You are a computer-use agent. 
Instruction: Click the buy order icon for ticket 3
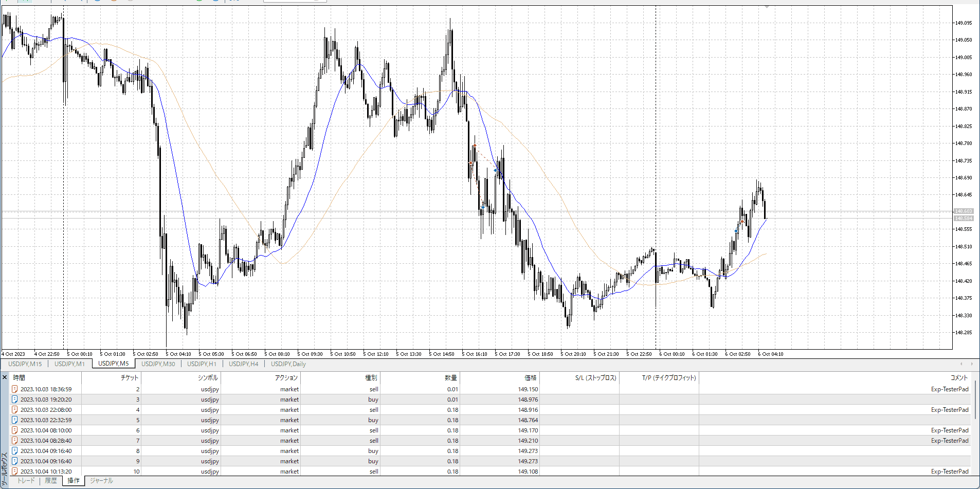coord(15,400)
